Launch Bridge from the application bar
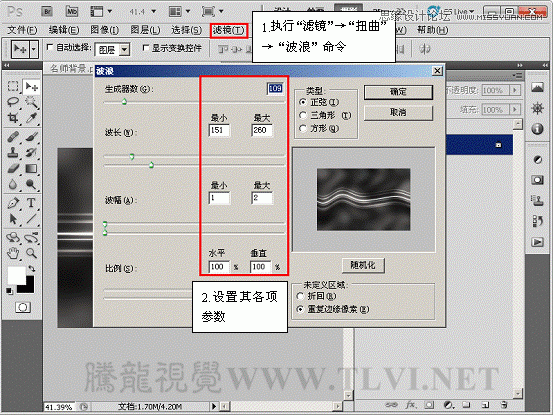553x415 pixels. click(47, 11)
